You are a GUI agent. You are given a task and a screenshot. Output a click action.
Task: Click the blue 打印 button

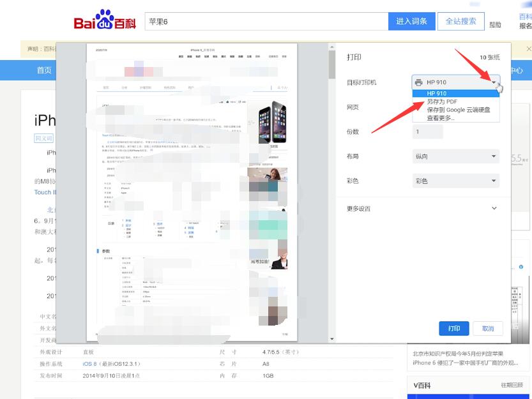coord(453,328)
